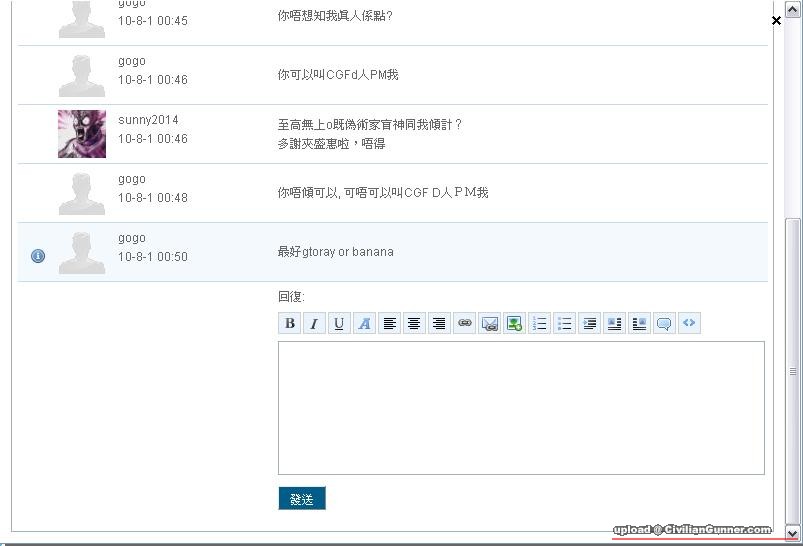Close the message dialog with X
The image size is (803, 546).
(776, 20)
